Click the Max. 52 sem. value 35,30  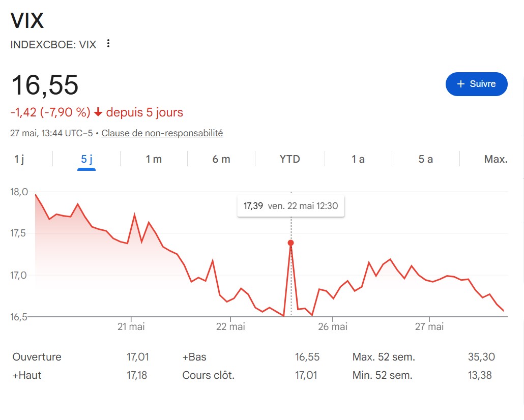pyautogui.click(x=481, y=357)
